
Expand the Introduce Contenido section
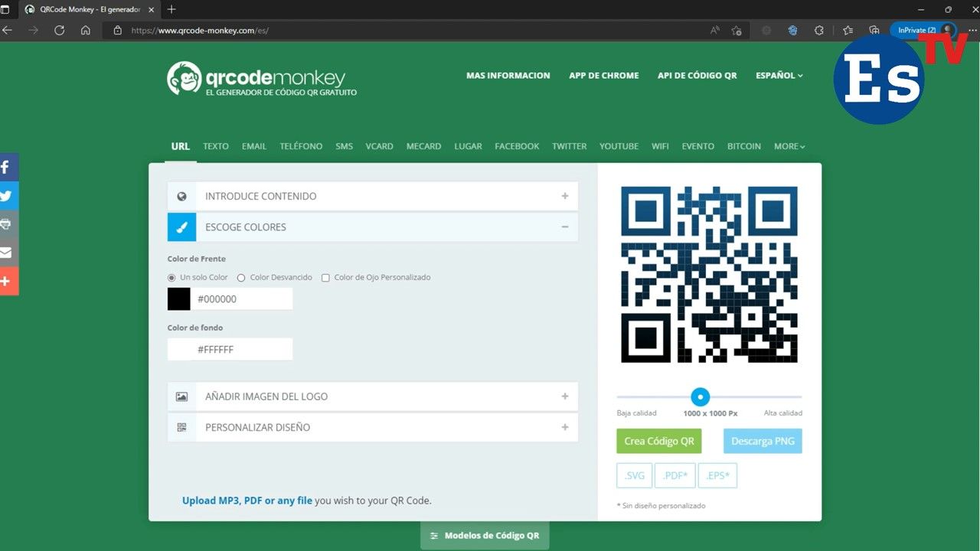[372, 196]
